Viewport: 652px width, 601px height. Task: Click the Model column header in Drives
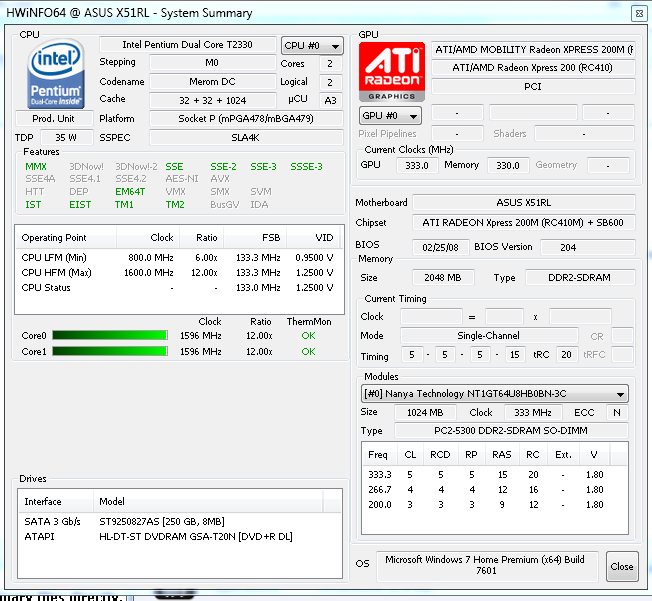208,501
